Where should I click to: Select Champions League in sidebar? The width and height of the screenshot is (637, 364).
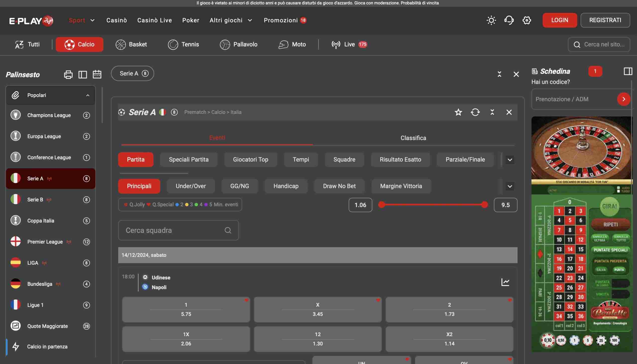(51, 115)
